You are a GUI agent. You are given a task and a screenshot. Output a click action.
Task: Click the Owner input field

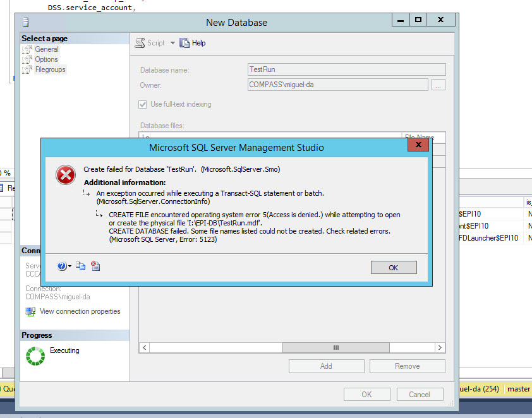click(x=337, y=85)
